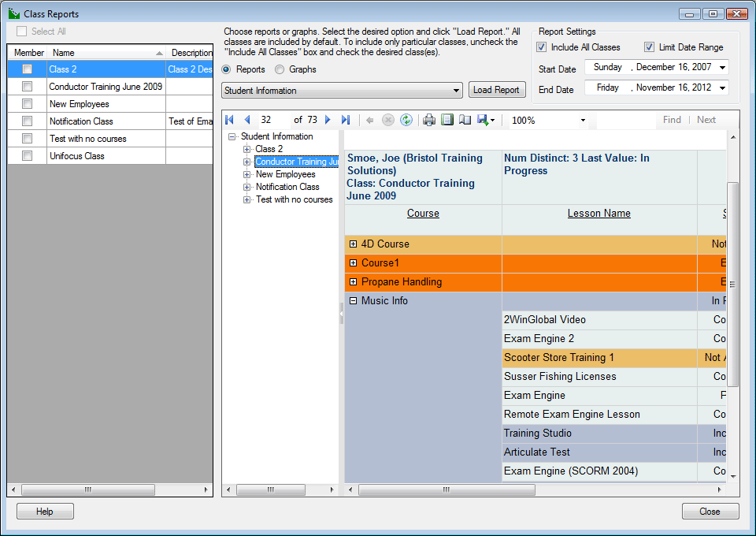
Task: Click the stop rendering icon
Action: tap(388, 120)
